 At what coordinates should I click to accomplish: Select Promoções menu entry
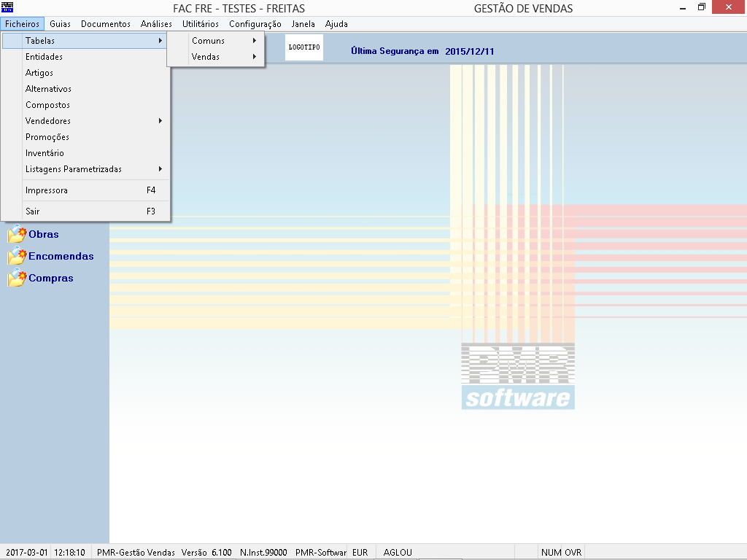(86, 137)
